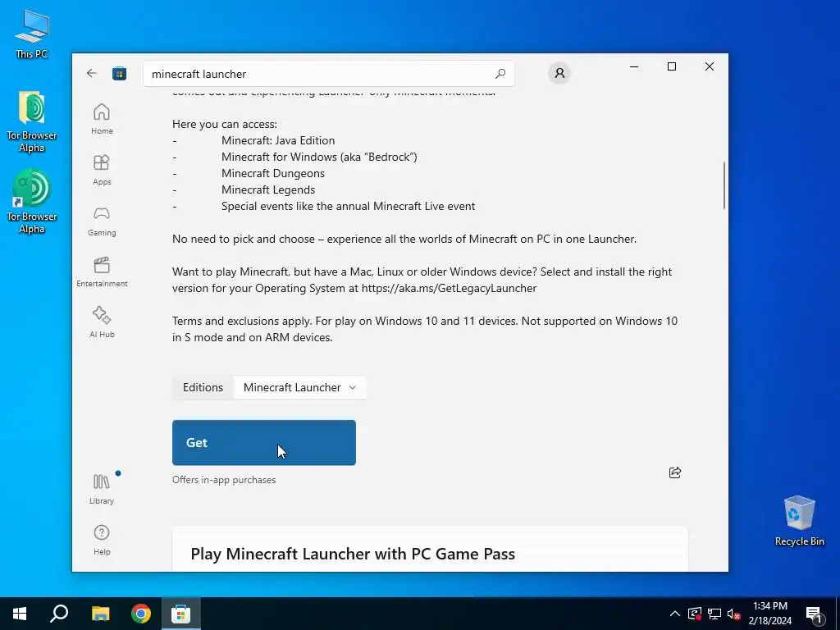840x630 pixels.
Task: Launch Google Chrome from the taskbar
Action: click(141, 614)
